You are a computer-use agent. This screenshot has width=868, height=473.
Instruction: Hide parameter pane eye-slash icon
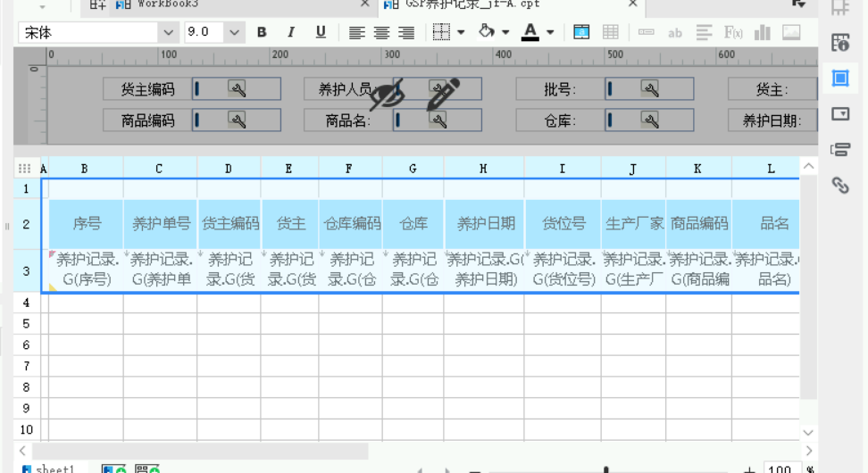click(x=387, y=95)
